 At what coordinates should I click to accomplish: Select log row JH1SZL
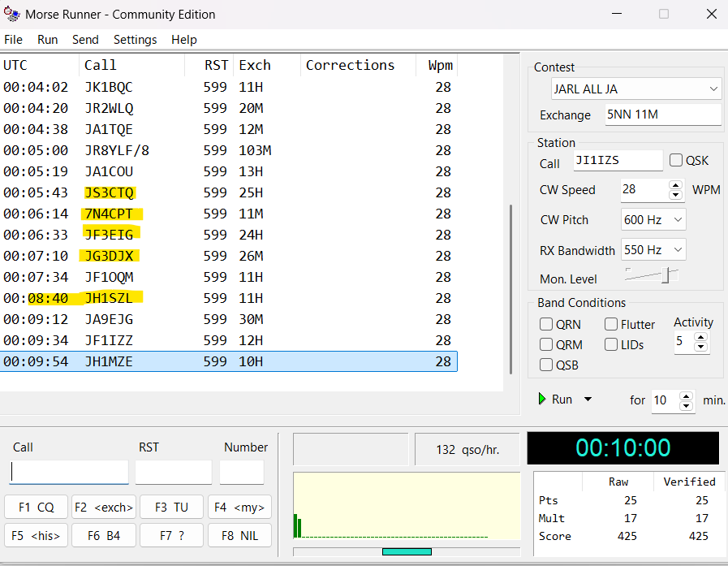[x=228, y=298]
